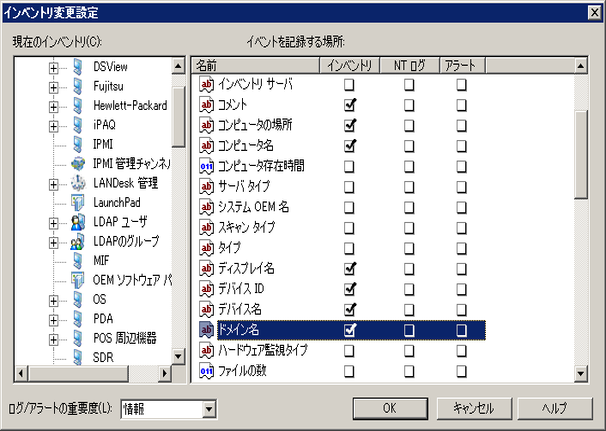Viewport: 606px width, 431px height.
Task: Expand the OS tree node
Action: click(53, 301)
